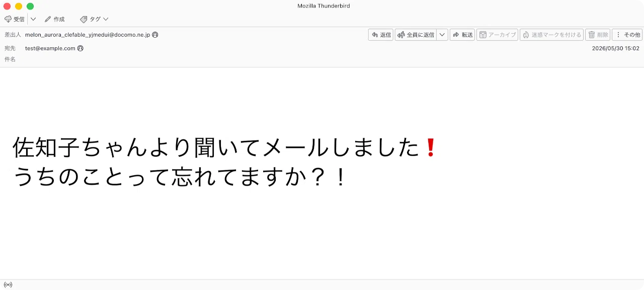Click the tag icon beside タグ
The image size is (644, 290).
click(84, 19)
